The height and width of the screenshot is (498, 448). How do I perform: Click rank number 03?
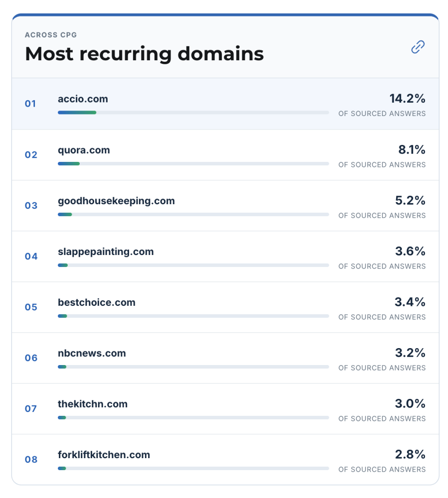coord(31,206)
